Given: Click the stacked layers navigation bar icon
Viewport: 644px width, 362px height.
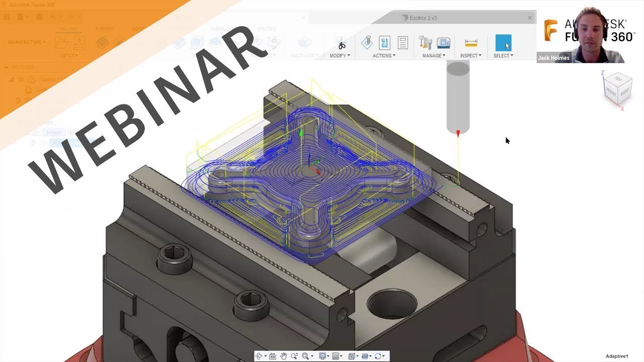Looking at the screenshot, I should click(x=365, y=356).
